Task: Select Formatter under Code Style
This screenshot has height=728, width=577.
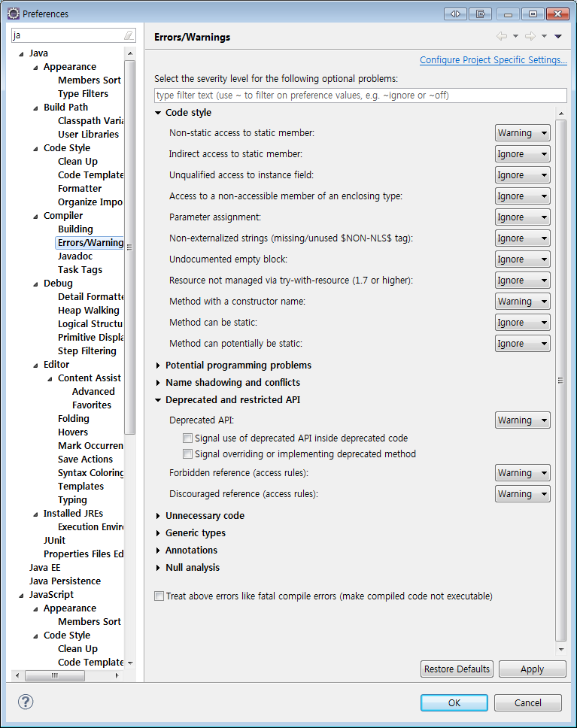Action: point(80,189)
